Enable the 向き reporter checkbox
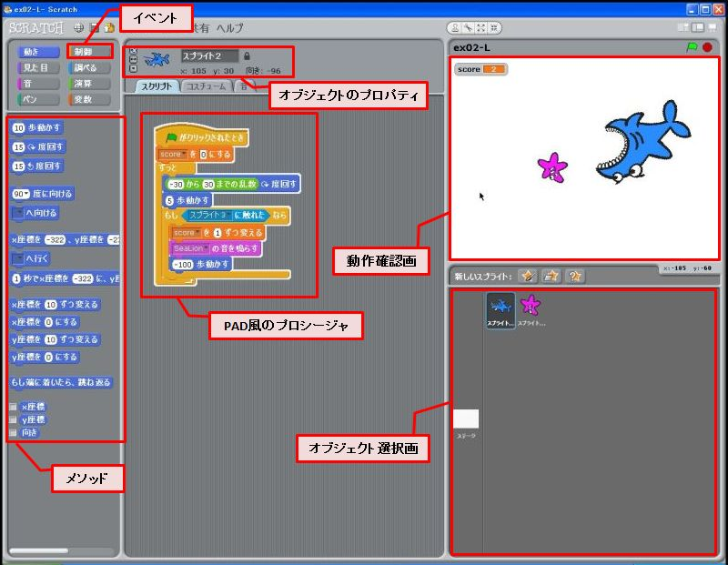This screenshot has height=565, width=728. pos(13,433)
